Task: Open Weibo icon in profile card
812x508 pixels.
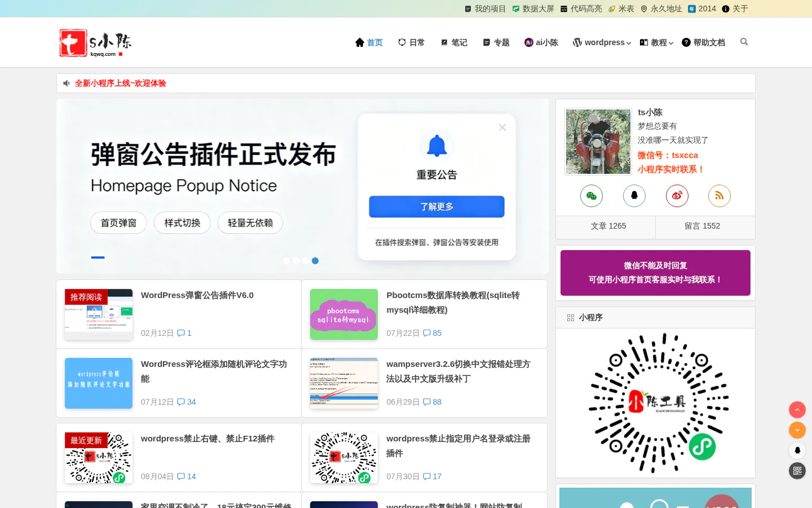Action: pos(677,196)
